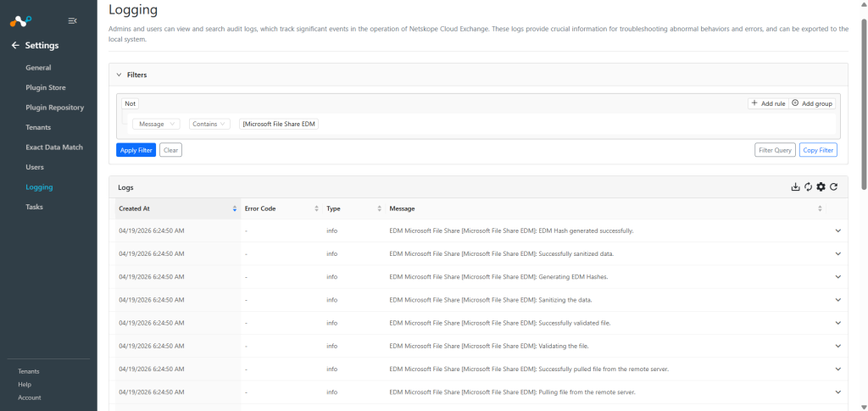Image resolution: width=868 pixels, height=411 pixels.
Task: Go to Tenants settings in the Settings menu
Action: coord(38,127)
